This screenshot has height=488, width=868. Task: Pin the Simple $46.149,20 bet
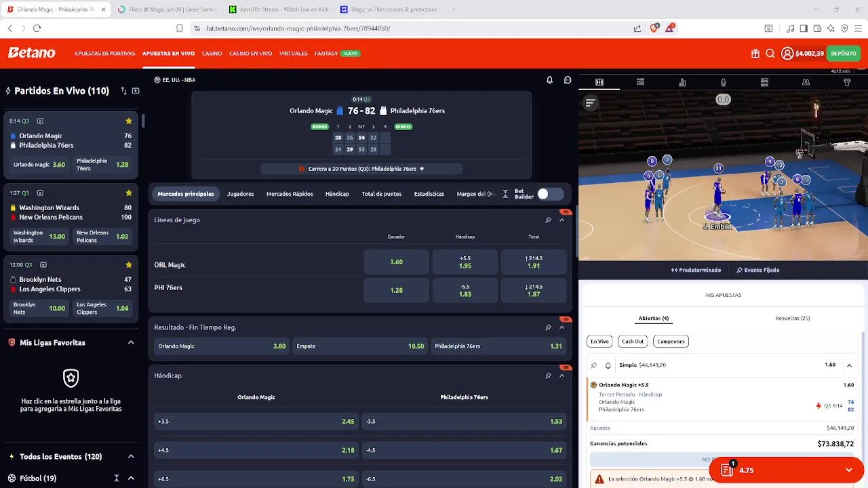point(594,365)
